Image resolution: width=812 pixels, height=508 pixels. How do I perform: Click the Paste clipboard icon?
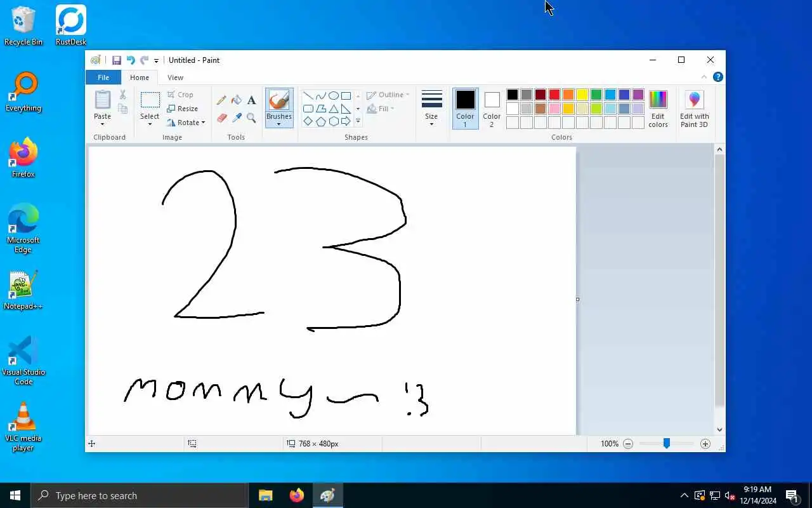tap(103, 100)
